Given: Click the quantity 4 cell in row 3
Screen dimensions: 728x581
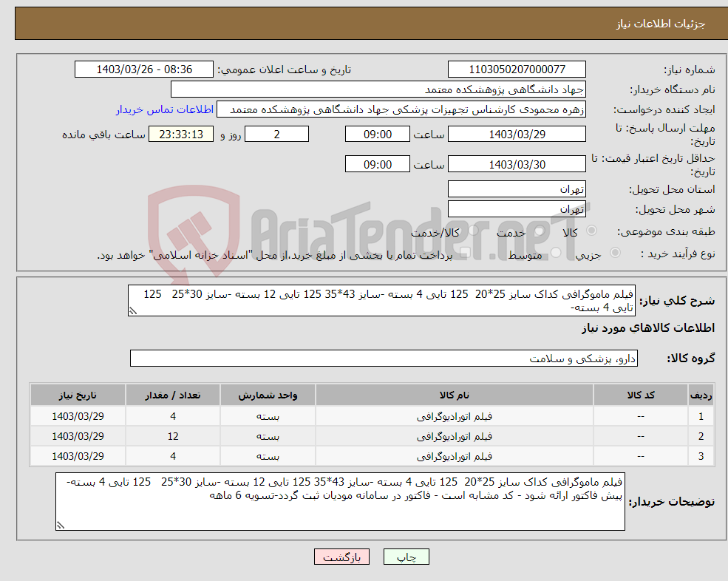Looking at the screenshot, I should [x=173, y=457].
